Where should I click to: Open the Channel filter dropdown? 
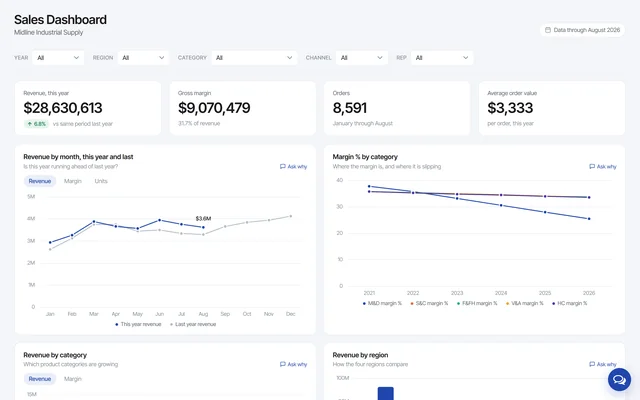click(x=362, y=58)
